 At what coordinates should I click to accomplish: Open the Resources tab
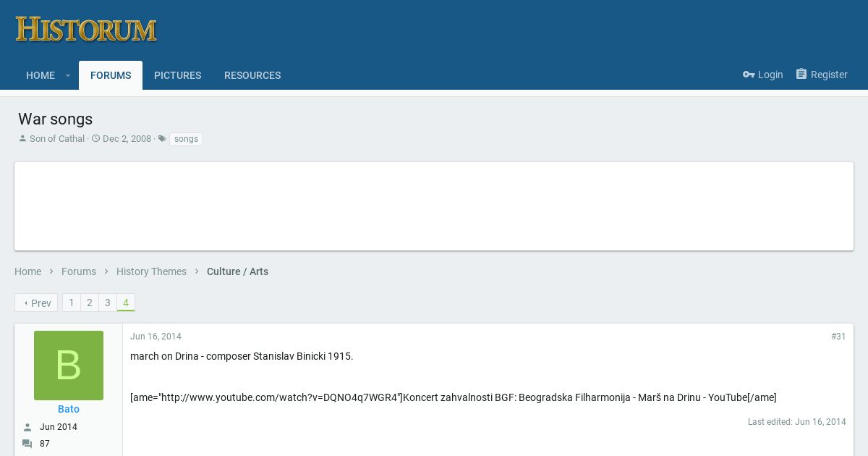[x=252, y=75]
